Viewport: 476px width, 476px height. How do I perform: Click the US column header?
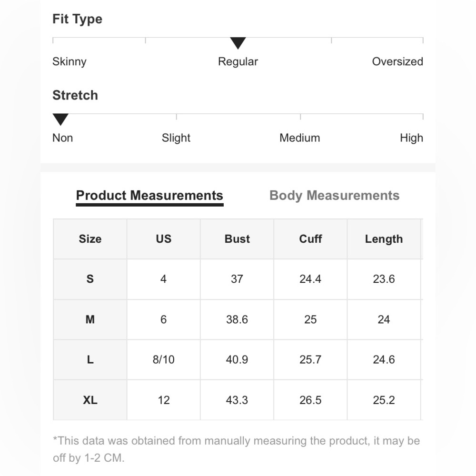pos(164,239)
